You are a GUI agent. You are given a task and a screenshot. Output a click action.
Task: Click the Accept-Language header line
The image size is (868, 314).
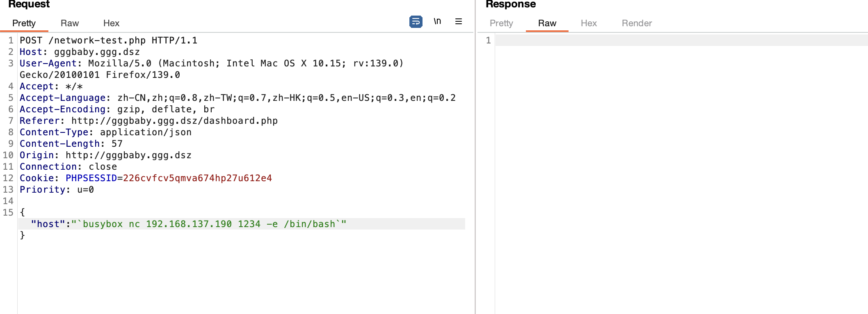coord(238,98)
